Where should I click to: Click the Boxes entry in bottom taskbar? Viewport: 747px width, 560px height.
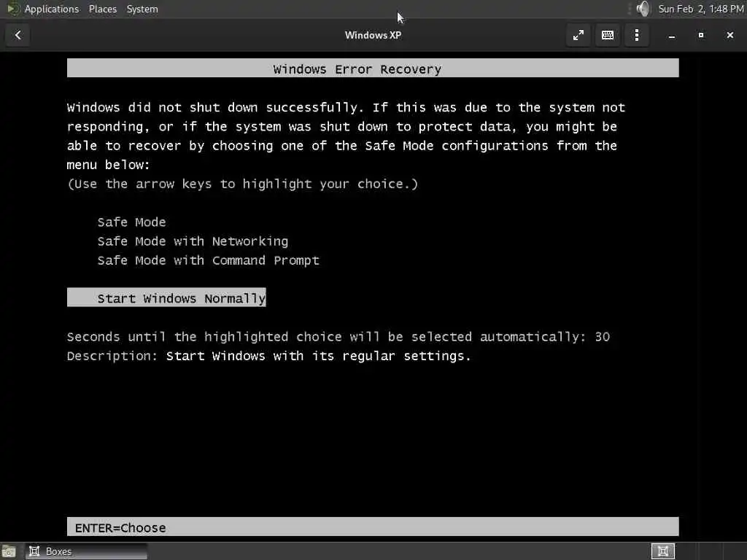(x=87, y=551)
